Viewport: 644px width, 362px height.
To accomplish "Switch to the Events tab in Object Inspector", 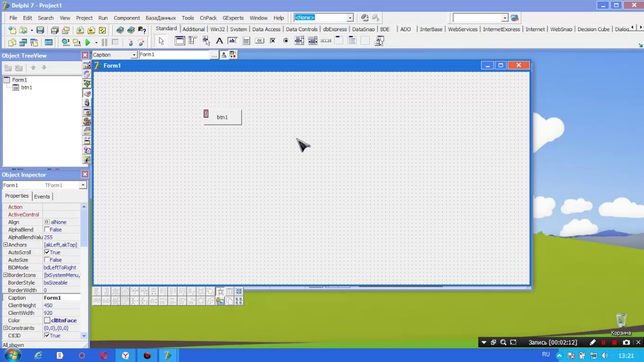I will (42, 197).
